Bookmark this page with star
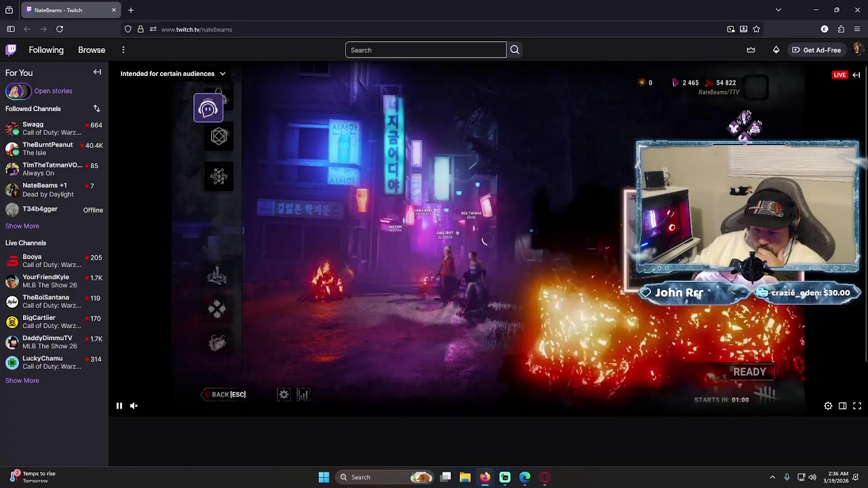The image size is (868, 488). (756, 29)
